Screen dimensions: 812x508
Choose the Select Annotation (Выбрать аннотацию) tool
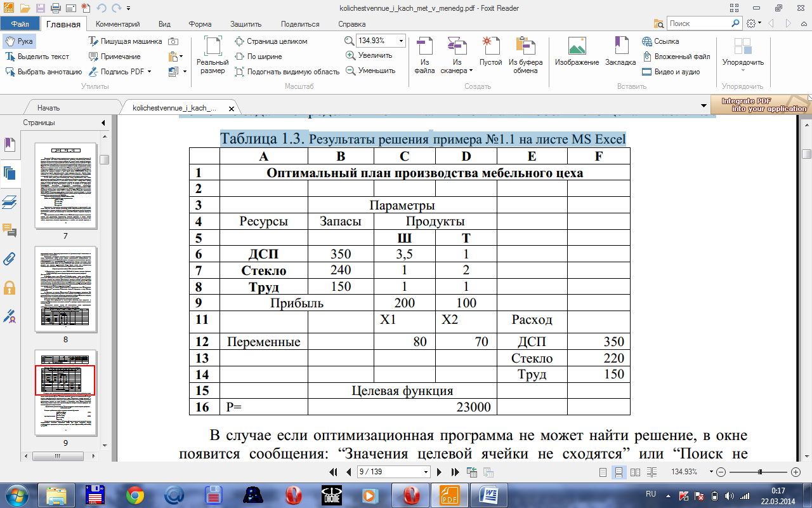point(43,72)
